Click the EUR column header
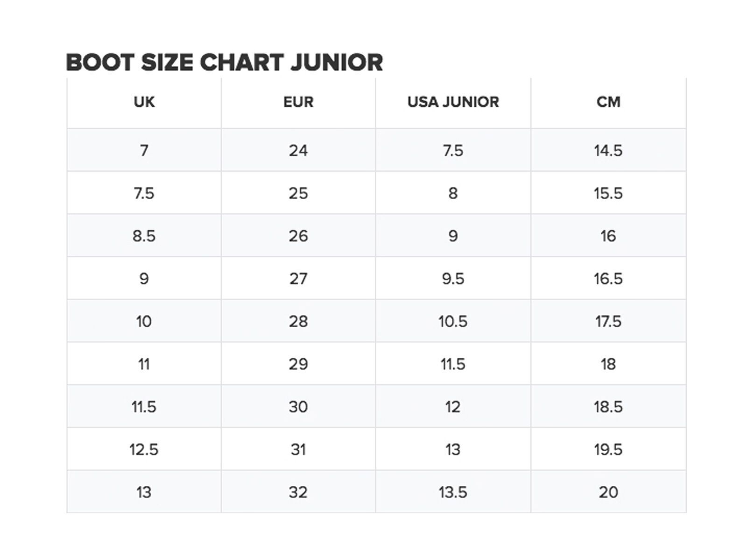The image size is (747, 560). click(298, 102)
